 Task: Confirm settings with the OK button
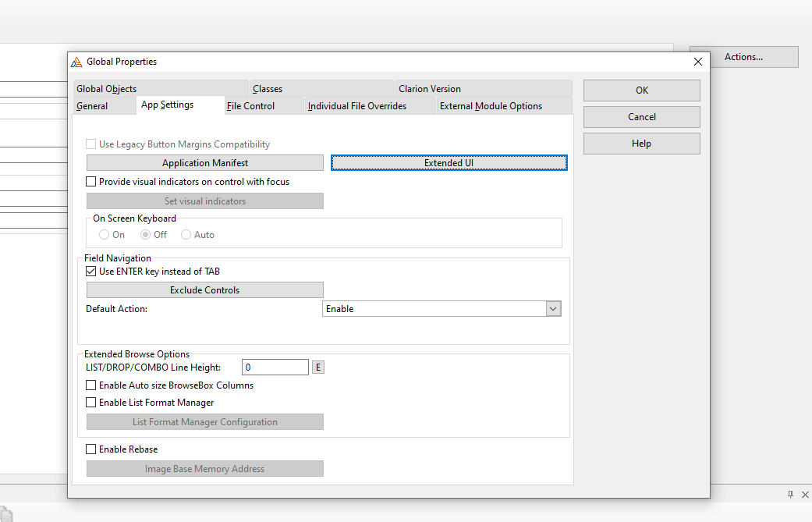[641, 91]
